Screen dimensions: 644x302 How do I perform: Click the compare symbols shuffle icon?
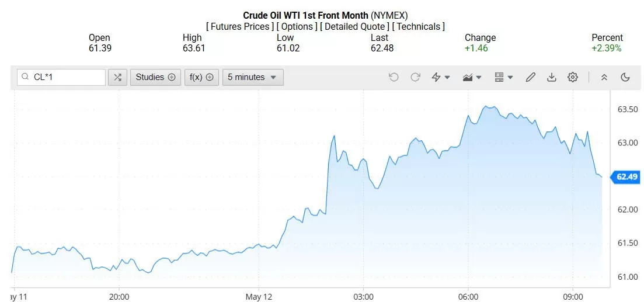coord(117,77)
